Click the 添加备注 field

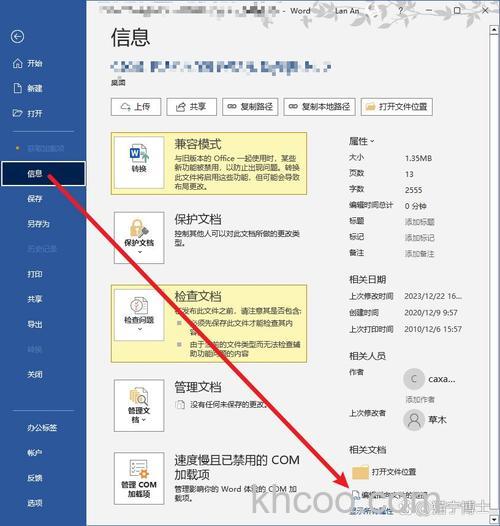pos(419,253)
